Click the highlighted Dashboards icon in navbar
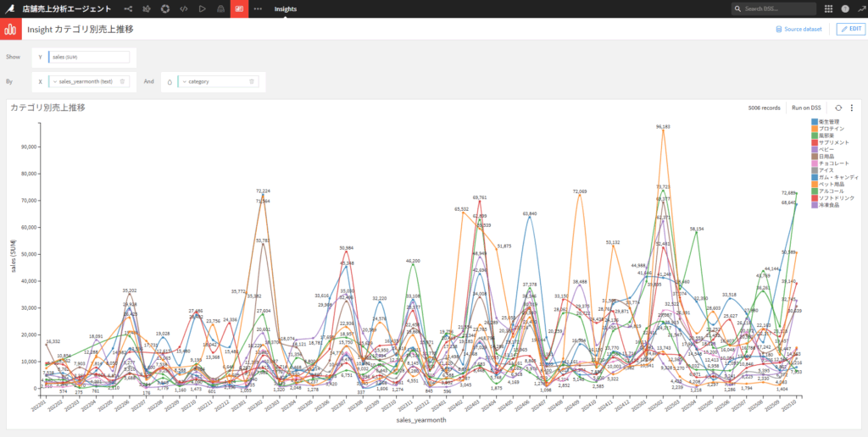Image resolution: width=868 pixels, height=437 pixels. [x=239, y=8]
